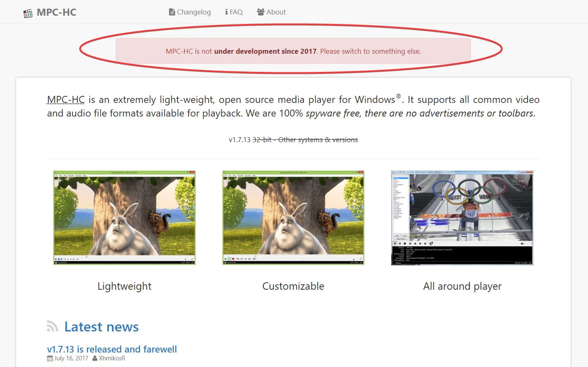Open the FAQ page

coord(234,12)
